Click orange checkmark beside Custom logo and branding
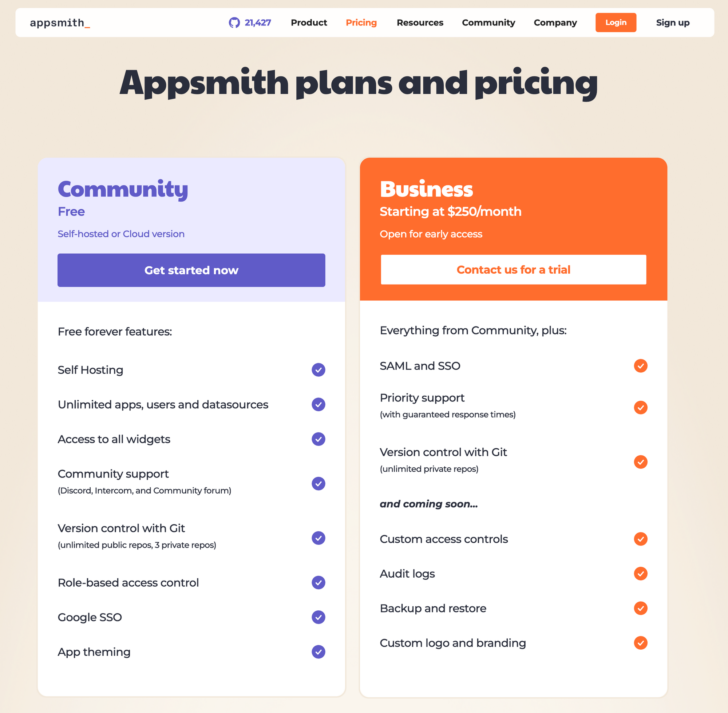Screen dimensions: 728x713 640,643
